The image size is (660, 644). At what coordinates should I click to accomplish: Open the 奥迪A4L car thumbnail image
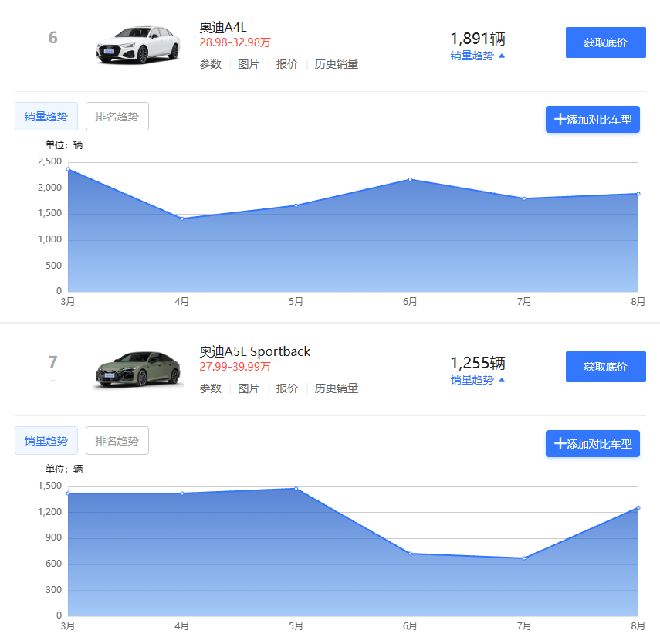[x=138, y=45]
